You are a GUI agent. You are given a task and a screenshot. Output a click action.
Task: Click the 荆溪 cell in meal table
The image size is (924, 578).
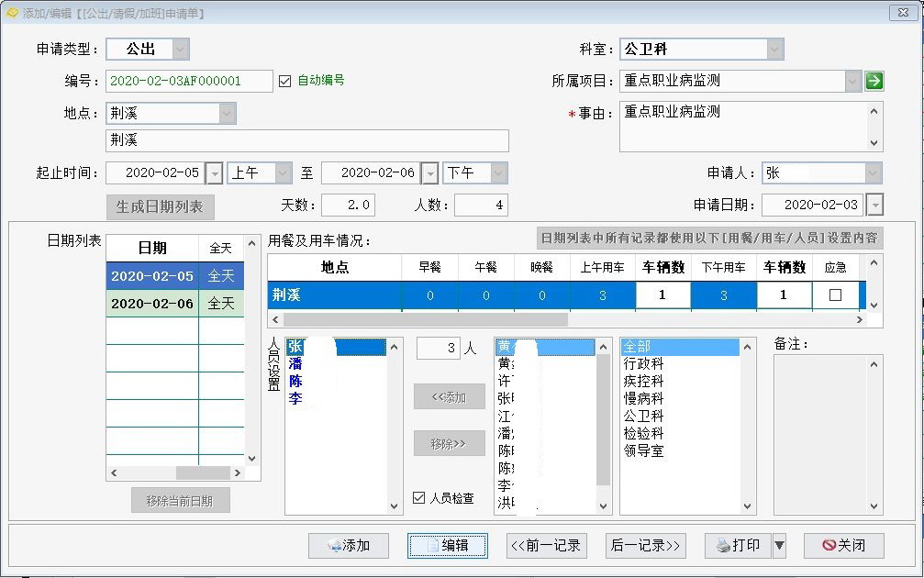[x=335, y=295]
